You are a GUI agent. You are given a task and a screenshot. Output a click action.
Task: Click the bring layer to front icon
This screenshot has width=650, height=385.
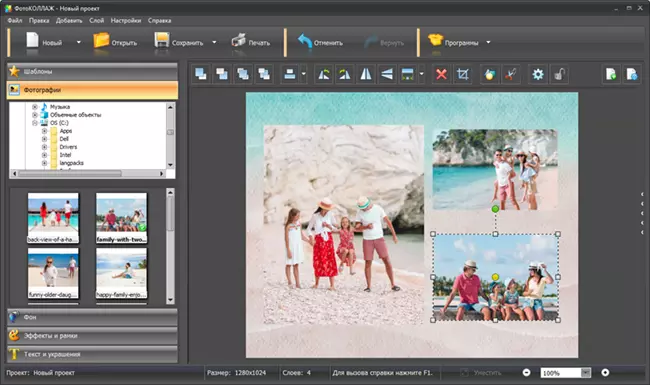coord(201,74)
